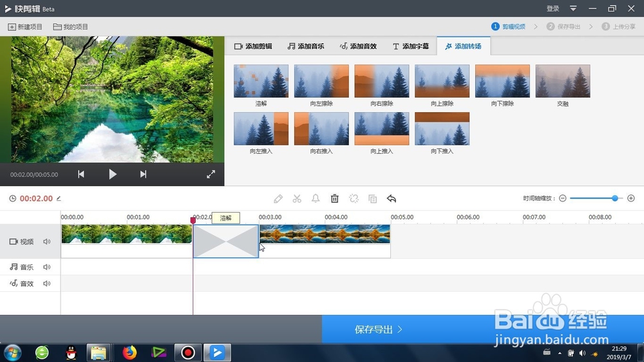The image size is (644, 362).
Task: Choose the 向左推入 transition thumbnail
Action: 261,129
